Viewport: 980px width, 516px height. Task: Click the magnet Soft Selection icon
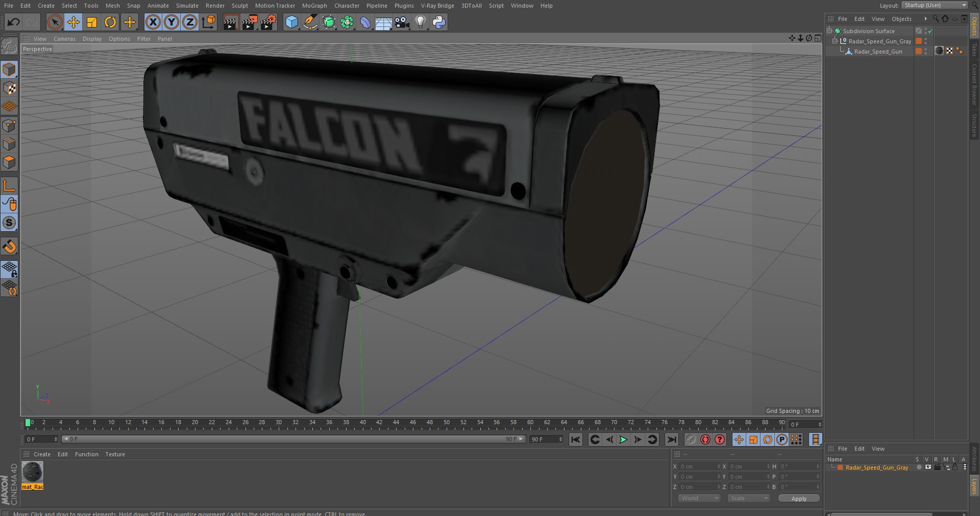click(9, 247)
